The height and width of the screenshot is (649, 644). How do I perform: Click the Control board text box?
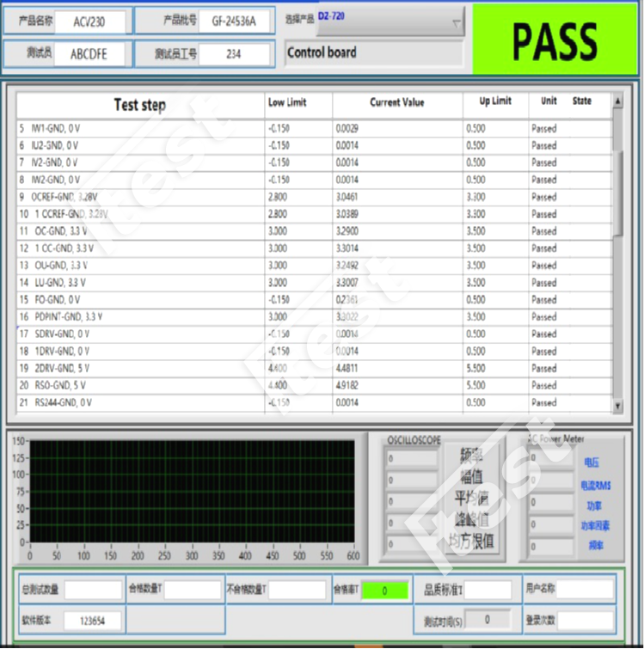pyautogui.click(x=375, y=53)
